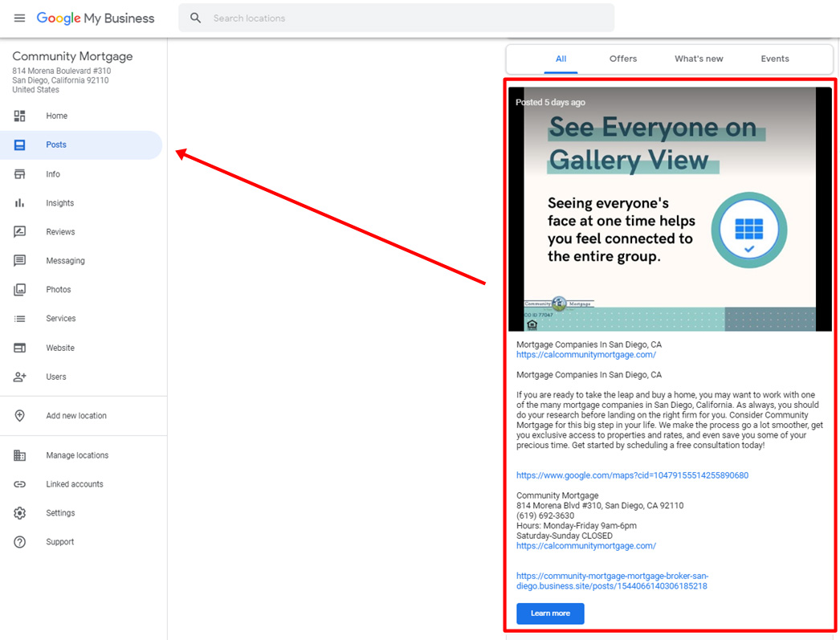
Task: Click the Settings gear icon
Action: pyautogui.click(x=20, y=513)
